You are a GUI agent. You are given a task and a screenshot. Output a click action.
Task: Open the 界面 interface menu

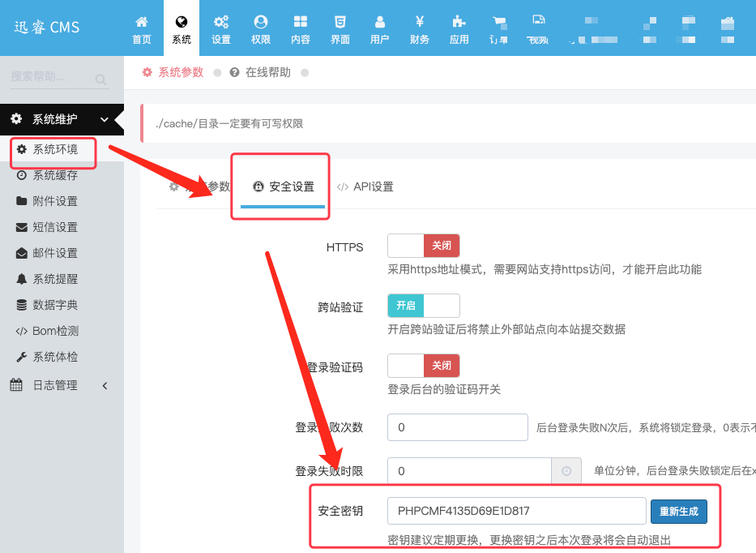(340, 28)
